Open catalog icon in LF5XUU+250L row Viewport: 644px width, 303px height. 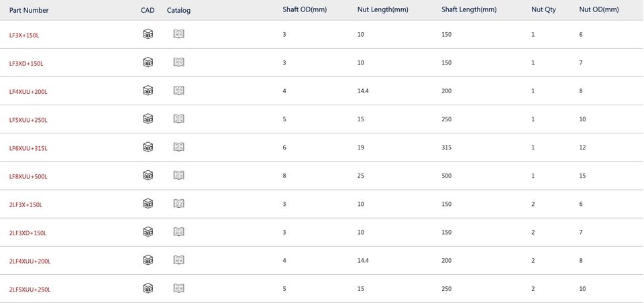tap(178, 119)
